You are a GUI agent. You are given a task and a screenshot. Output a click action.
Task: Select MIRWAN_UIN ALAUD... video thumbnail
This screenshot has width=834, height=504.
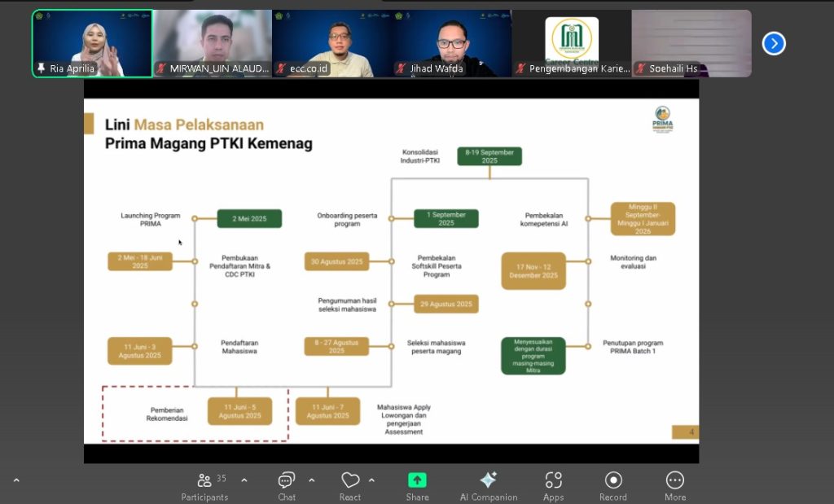click(213, 44)
